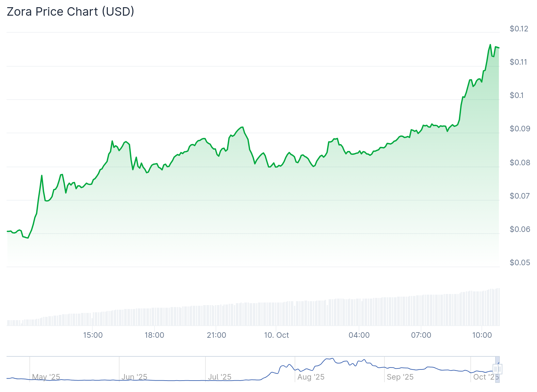Screen dimensions: 537x392
Task: Click the $0.09 price axis label
Action: coord(520,129)
